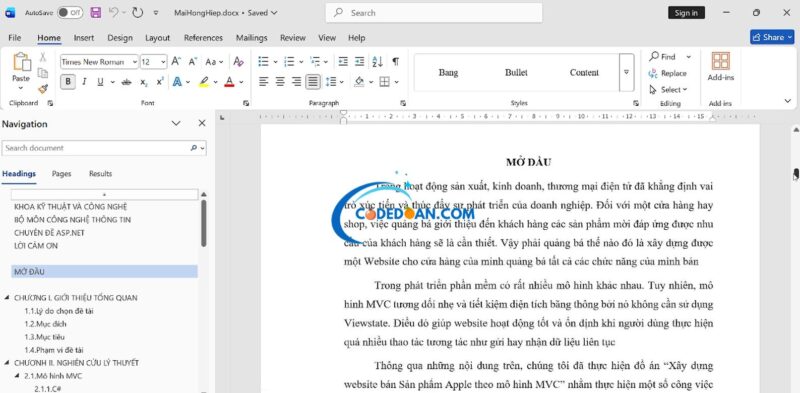Toggle Italic formatting

pos(84,82)
